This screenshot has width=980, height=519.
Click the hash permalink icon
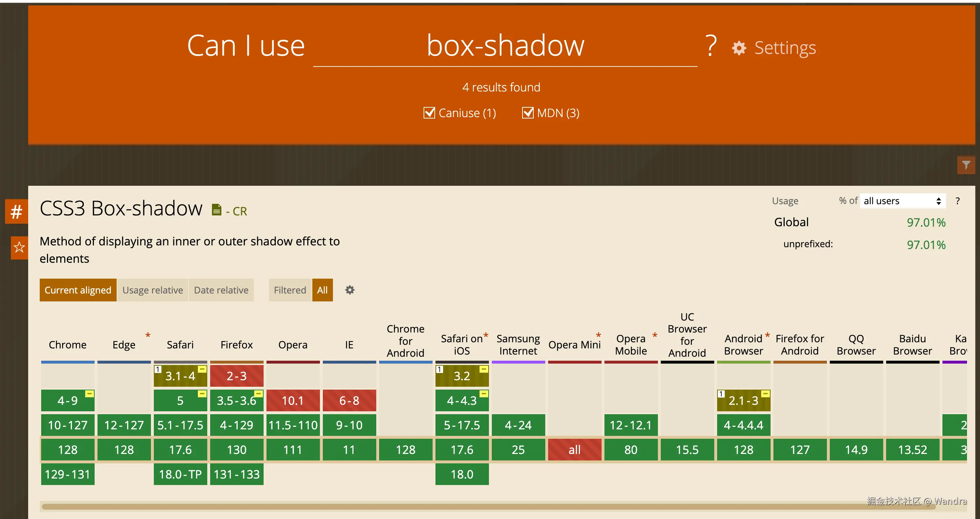click(x=16, y=212)
